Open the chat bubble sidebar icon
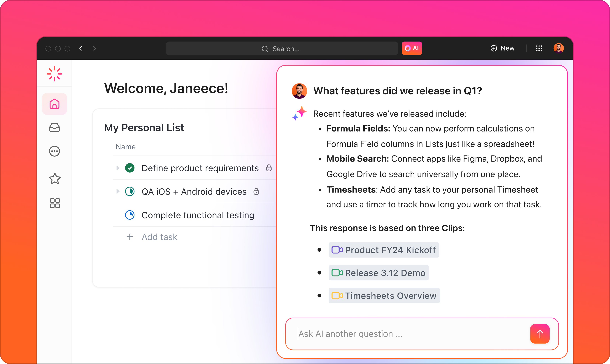 click(x=55, y=151)
